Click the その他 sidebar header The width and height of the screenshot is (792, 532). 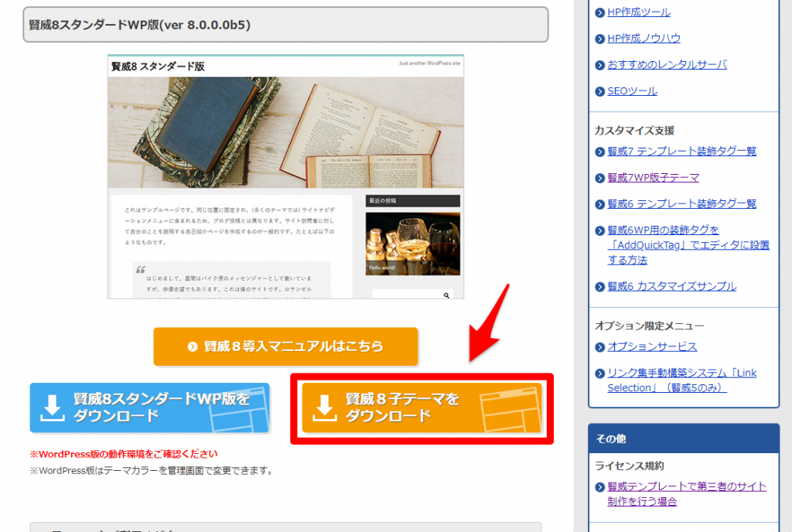pyautogui.click(x=684, y=438)
